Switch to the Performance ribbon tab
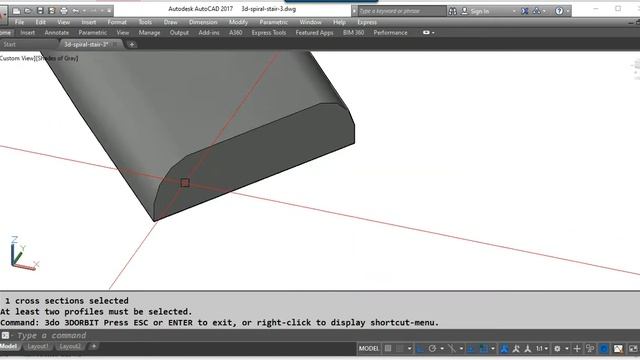640x360 pixels. tap(391, 33)
